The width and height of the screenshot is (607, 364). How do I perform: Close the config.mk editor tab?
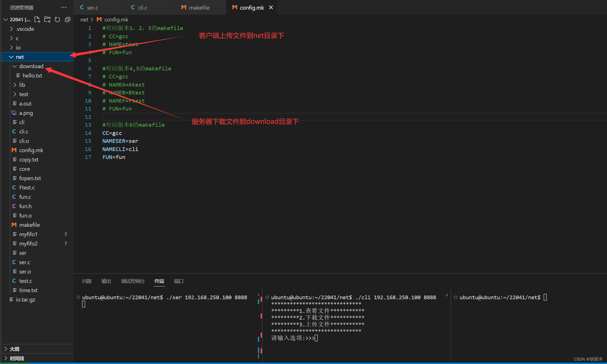coord(271,8)
